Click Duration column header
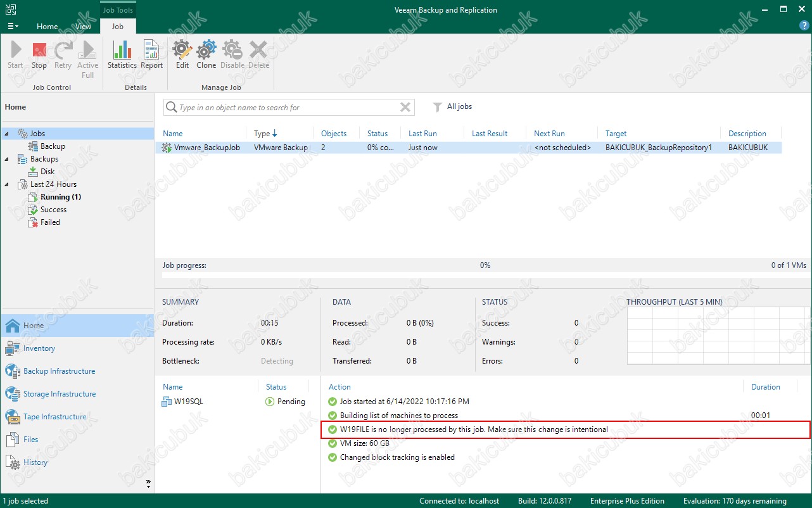 [x=765, y=387]
